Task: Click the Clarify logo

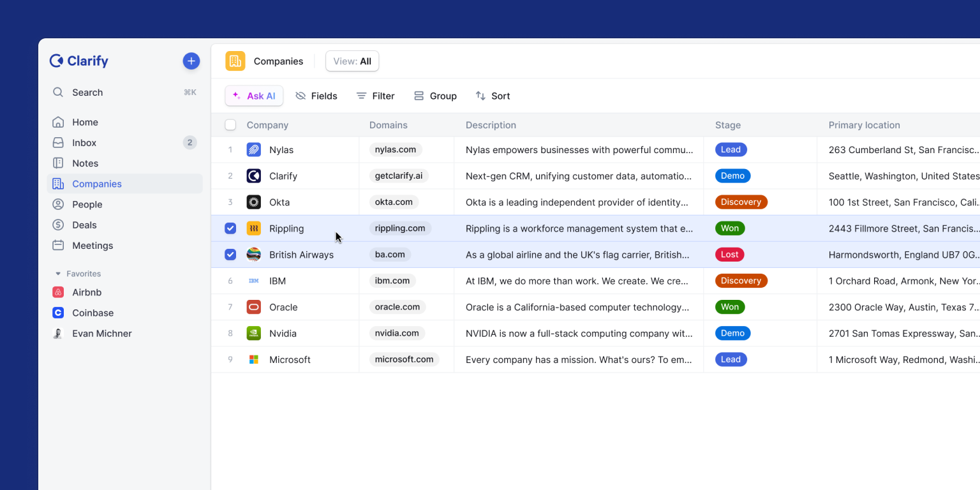Action: click(x=79, y=61)
